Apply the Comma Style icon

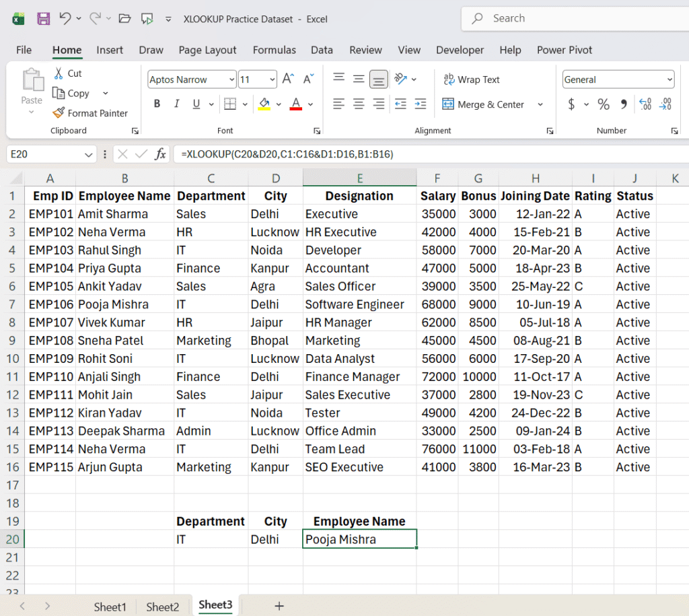click(x=624, y=104)
